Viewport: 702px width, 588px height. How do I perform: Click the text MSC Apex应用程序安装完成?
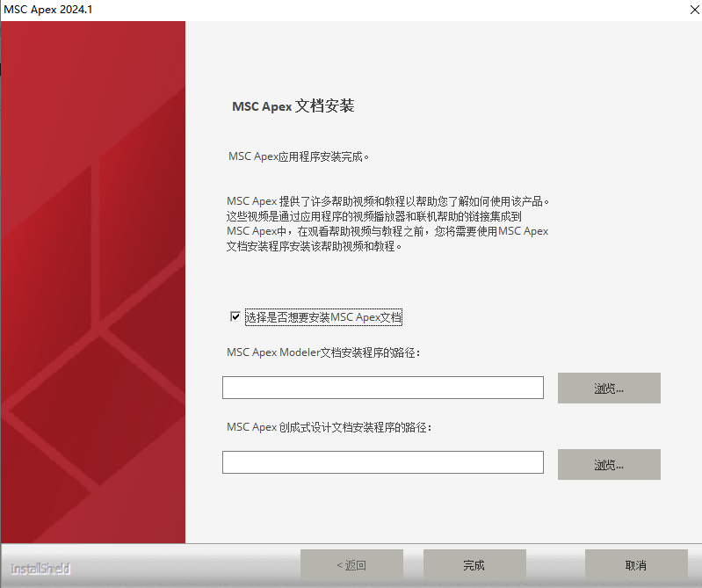(298, 156)
